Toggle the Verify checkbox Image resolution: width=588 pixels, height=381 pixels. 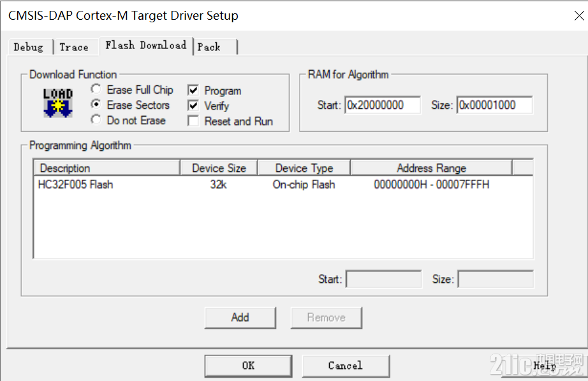193,106
